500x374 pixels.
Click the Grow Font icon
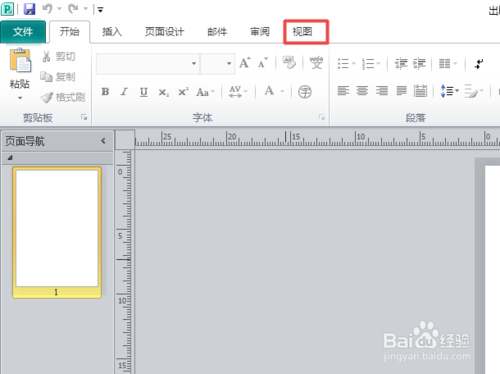pyautogui.click(x=245, y=63)
